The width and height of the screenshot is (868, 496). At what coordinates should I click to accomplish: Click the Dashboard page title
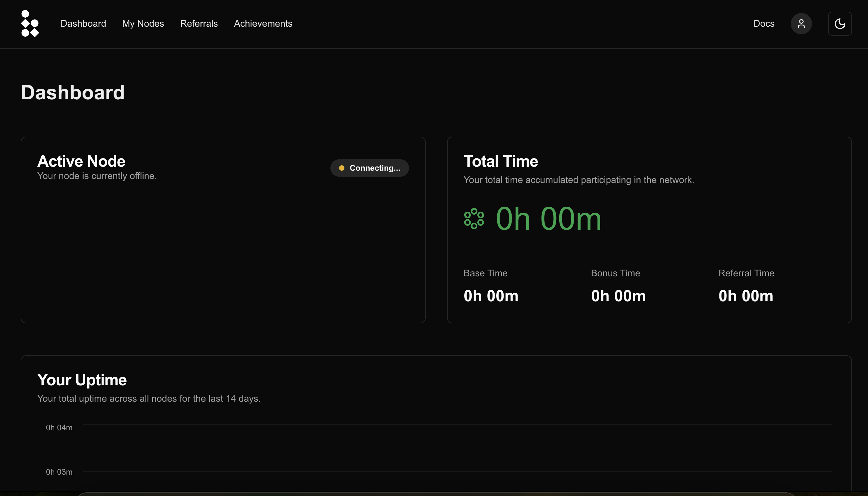[x=73, y=92]
